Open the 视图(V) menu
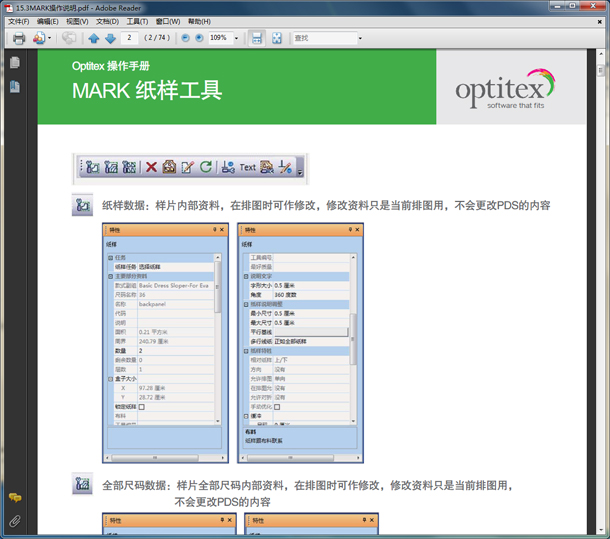610x539 pixels. [x=77, y=21]
